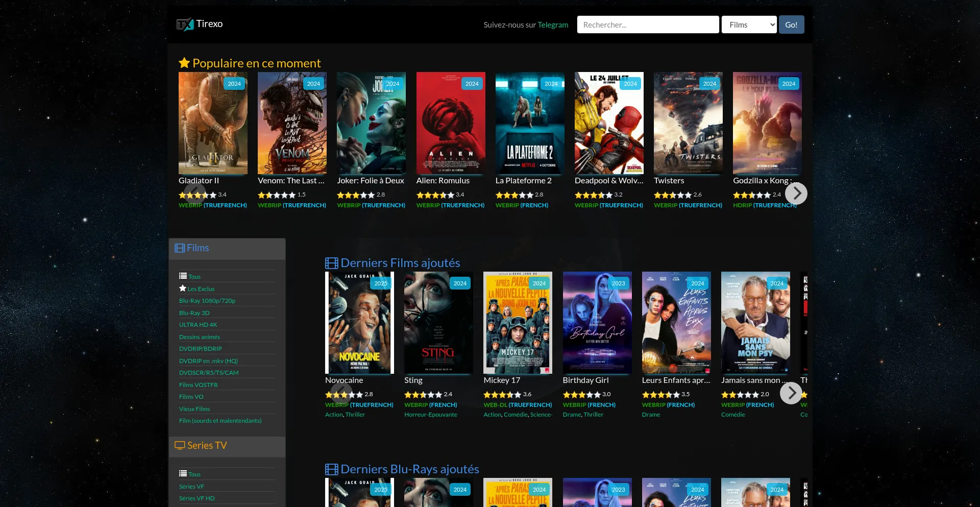Click the film icon beside Films sidebar heading
Viewport: 980px width, 507px height.
[x=180, y=248]
